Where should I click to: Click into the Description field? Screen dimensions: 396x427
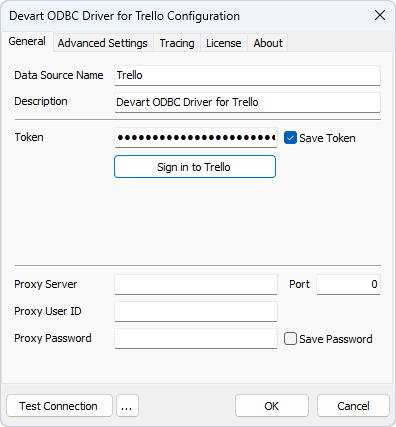tap(247, 102)
